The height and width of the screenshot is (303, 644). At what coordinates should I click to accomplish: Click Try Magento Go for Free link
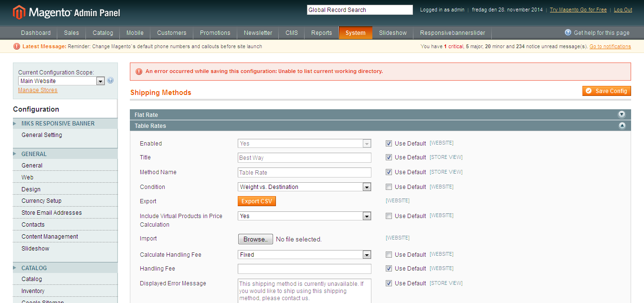578,10
